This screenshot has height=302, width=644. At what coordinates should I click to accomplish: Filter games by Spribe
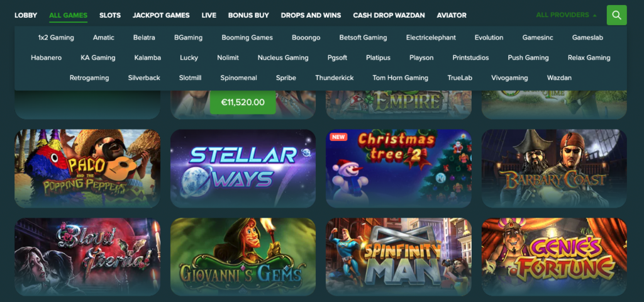pos(286,77)
